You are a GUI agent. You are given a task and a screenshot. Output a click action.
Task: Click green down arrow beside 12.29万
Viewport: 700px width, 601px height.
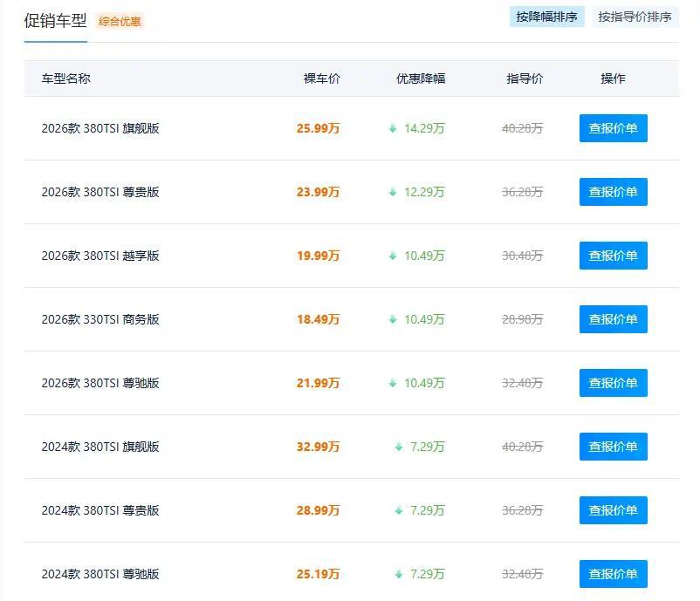click(x=393, y=192)
